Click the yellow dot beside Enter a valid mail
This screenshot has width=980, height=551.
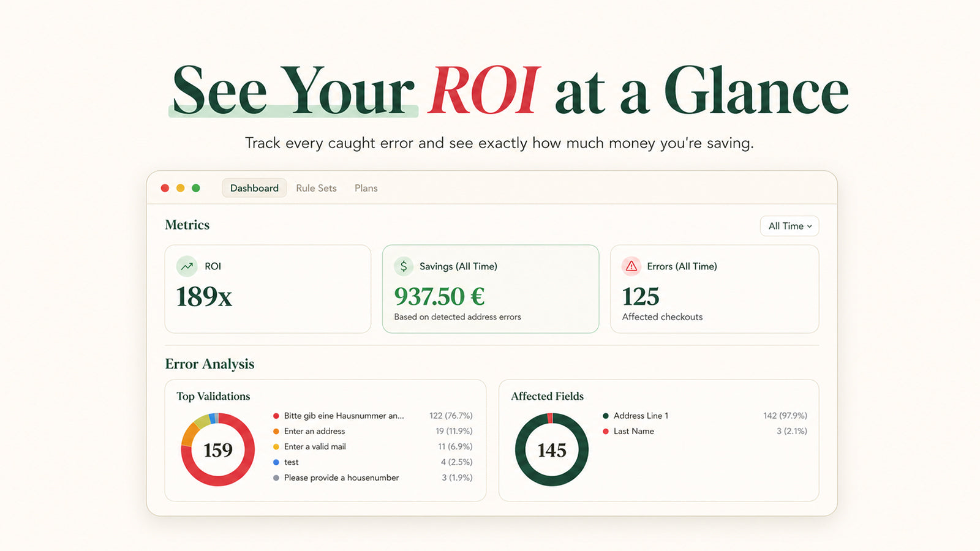pos(276,447)
